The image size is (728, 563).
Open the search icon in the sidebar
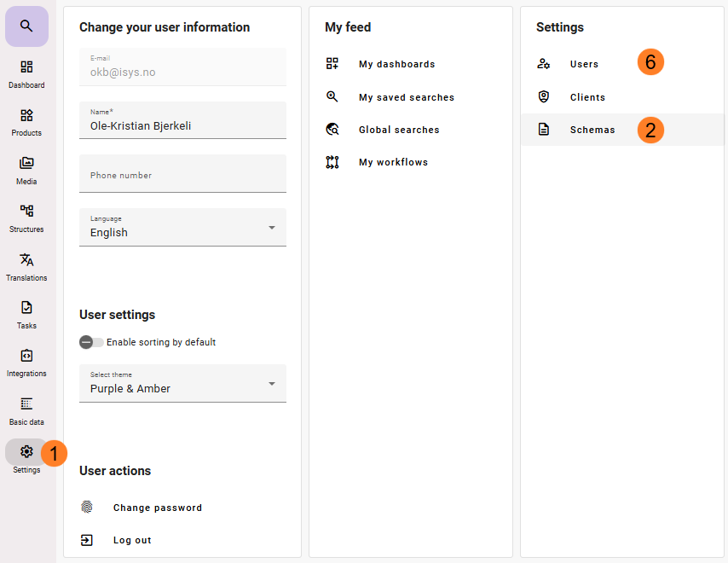pyautogui.click(x=26, y=26)
